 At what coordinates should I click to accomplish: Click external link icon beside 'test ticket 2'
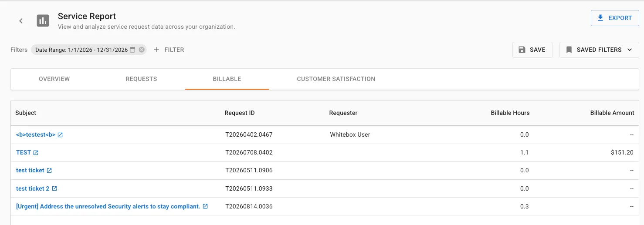tap(54, 188)
